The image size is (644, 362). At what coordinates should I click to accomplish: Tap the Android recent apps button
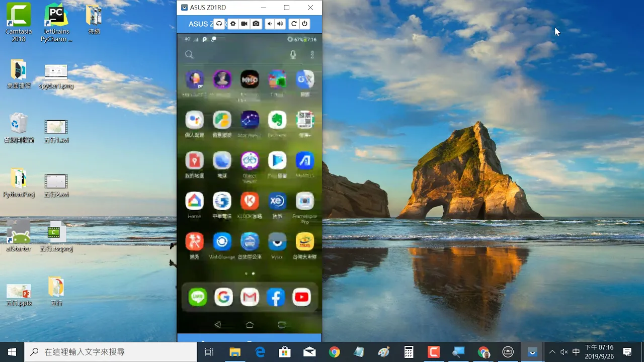[282, 325]
